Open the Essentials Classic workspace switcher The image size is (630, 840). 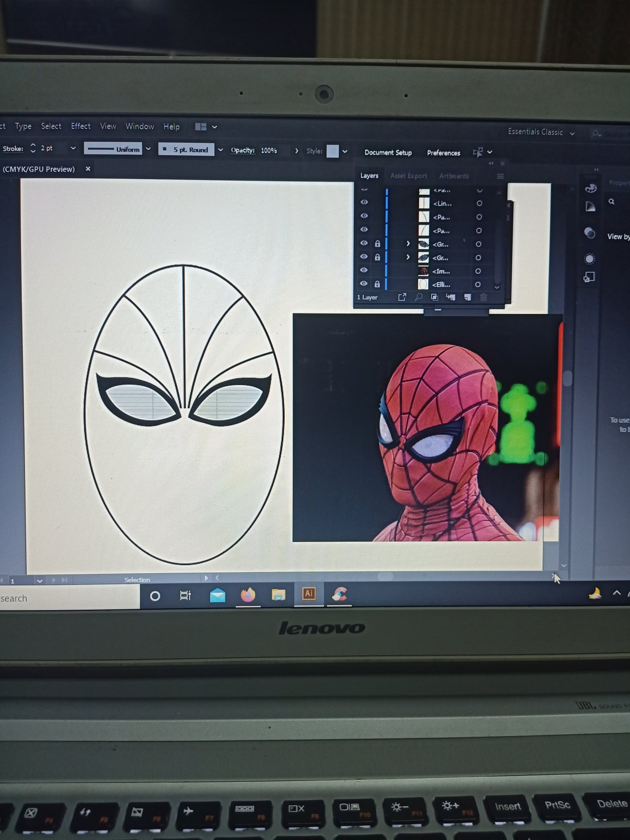pos(541,132)
